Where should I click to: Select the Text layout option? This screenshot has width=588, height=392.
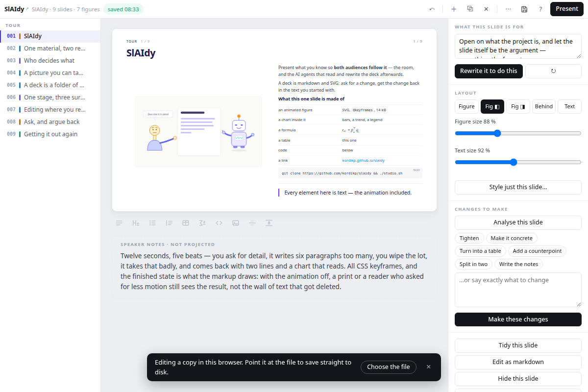pyautogui.click(x=569, y=106)
